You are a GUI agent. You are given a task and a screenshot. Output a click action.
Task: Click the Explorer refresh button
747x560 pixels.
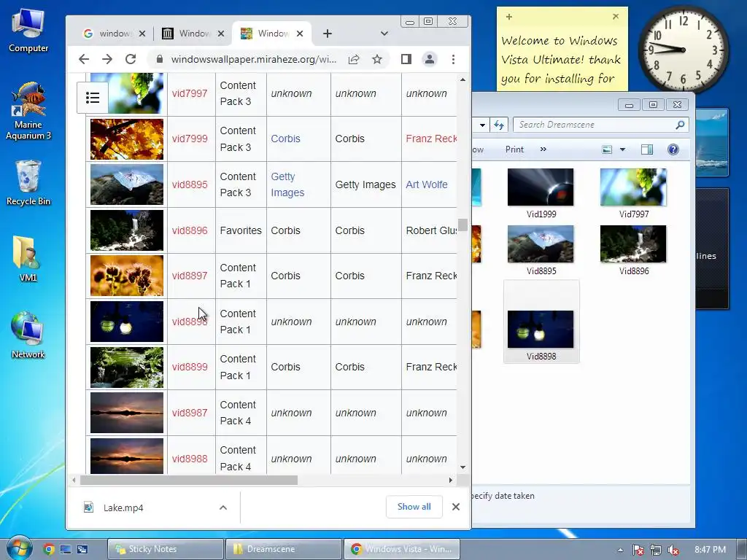[499, 125]
